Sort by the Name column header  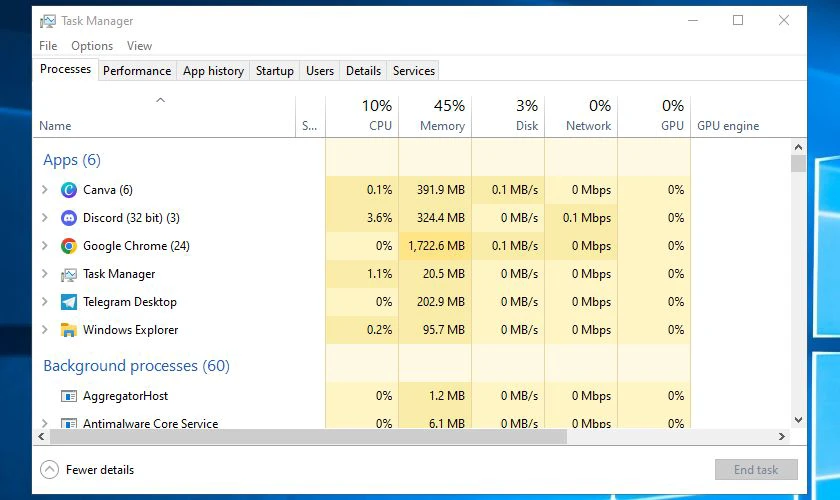[164, 116]
